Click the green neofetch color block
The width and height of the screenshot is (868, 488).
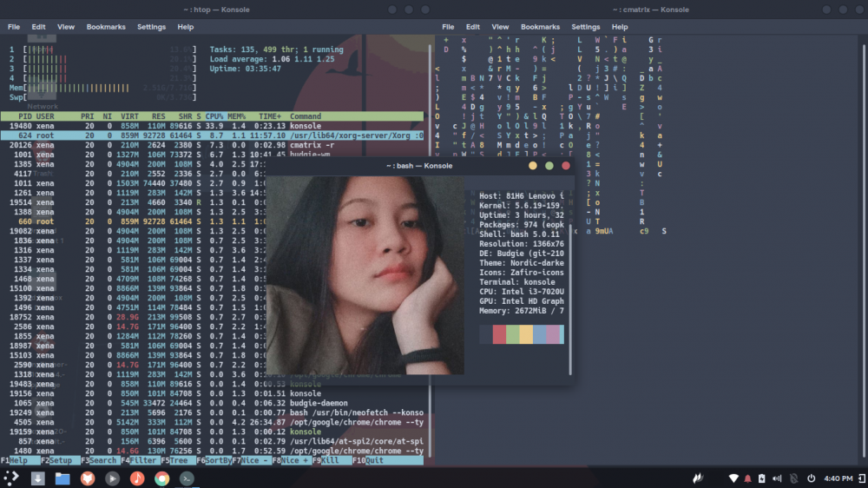(513, 334)
